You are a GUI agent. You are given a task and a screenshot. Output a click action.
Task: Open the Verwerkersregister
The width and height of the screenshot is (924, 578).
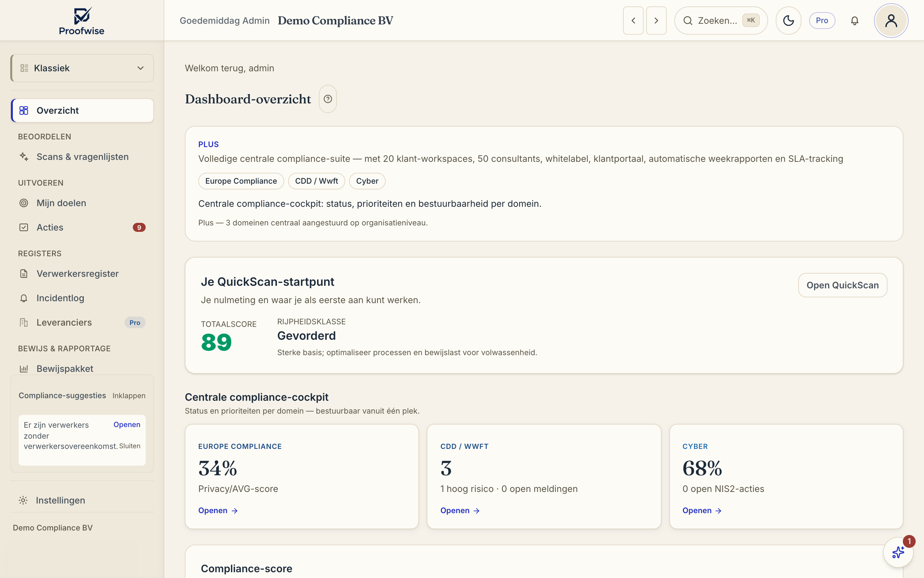[x=82, y=274]
